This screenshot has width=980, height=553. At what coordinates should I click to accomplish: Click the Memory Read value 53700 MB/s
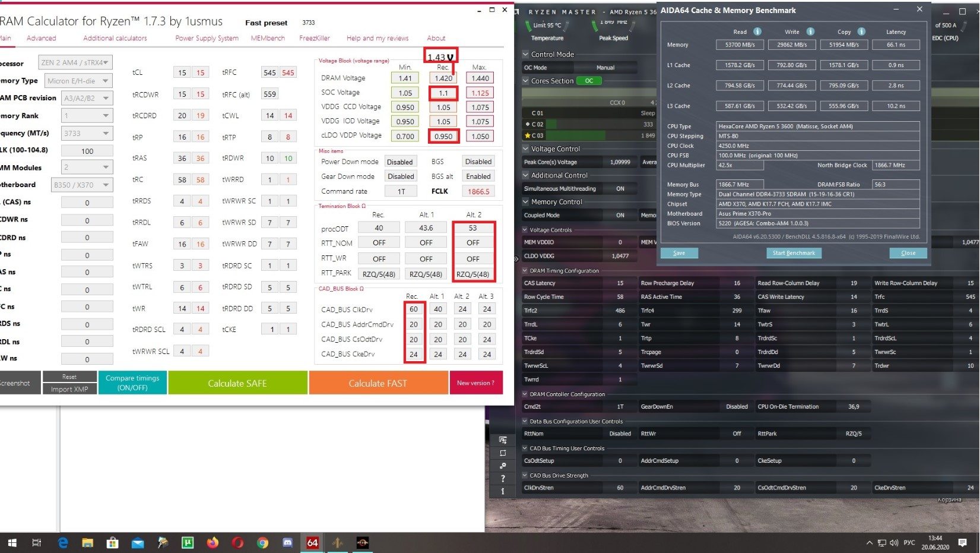pyautogui.click(x=740, y=45)
